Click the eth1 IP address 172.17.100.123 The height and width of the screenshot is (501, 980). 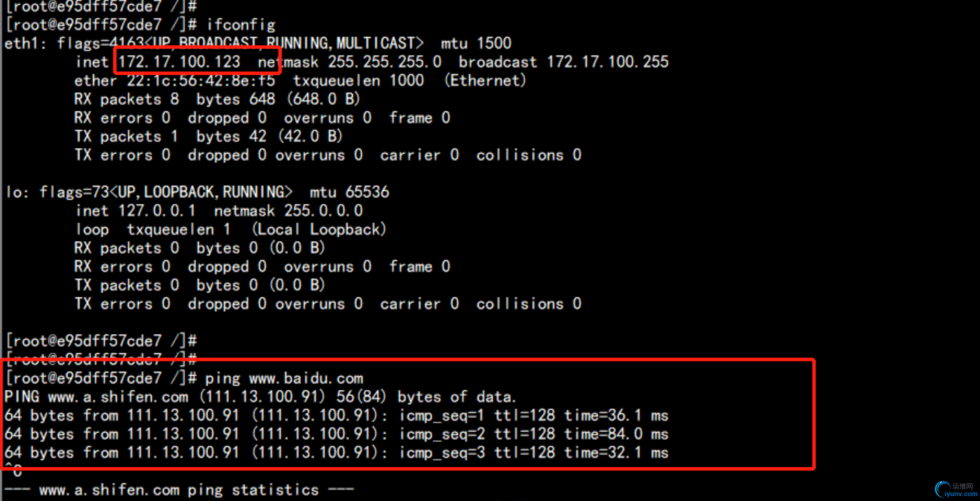point(179,62)
